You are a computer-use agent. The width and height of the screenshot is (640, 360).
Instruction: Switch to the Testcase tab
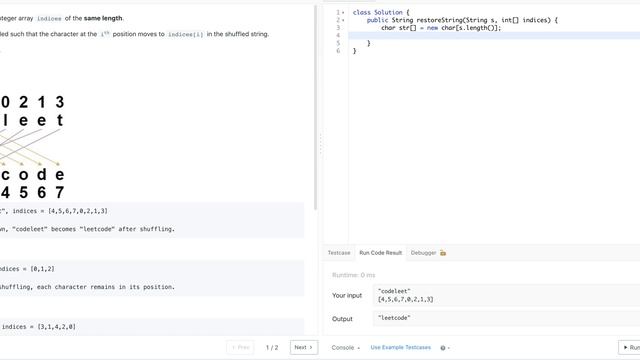(339, 253)
